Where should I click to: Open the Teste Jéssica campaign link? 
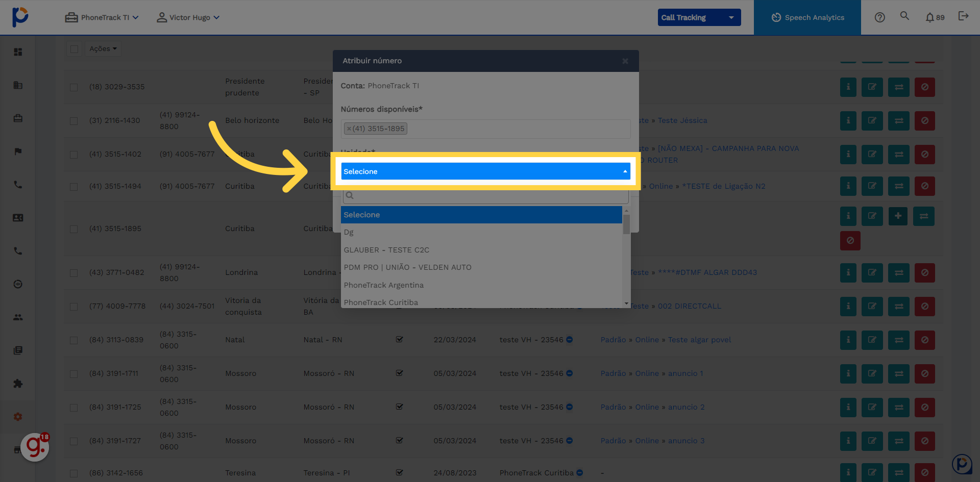[x=682, y=120]
